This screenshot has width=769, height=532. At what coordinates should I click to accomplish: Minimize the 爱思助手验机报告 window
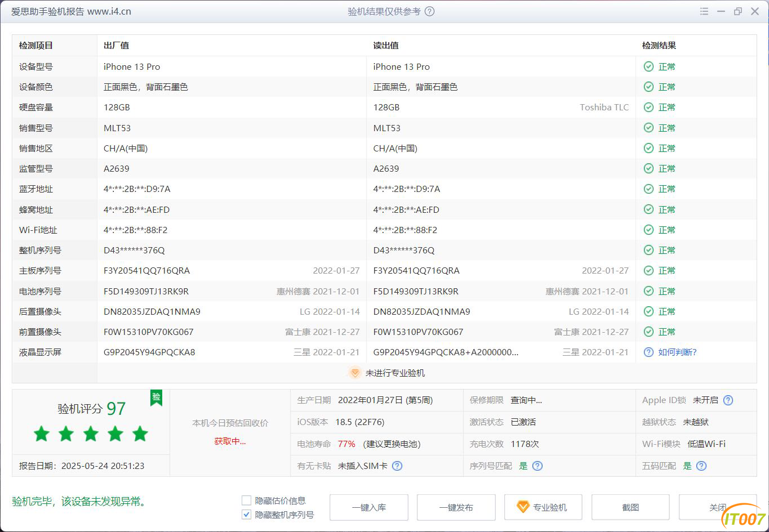pyautogui.click(x=721, y=11)
